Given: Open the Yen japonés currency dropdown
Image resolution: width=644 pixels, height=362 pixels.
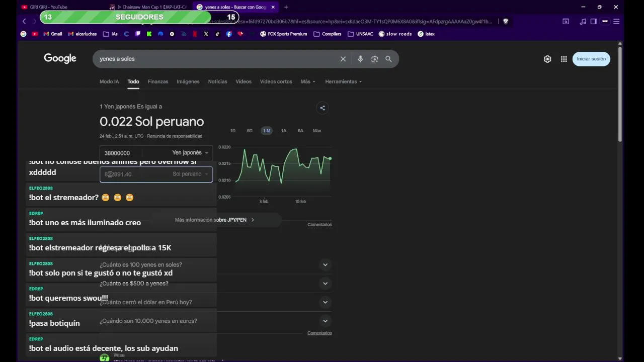Looking at the screenshot, I should coord(190,153).
